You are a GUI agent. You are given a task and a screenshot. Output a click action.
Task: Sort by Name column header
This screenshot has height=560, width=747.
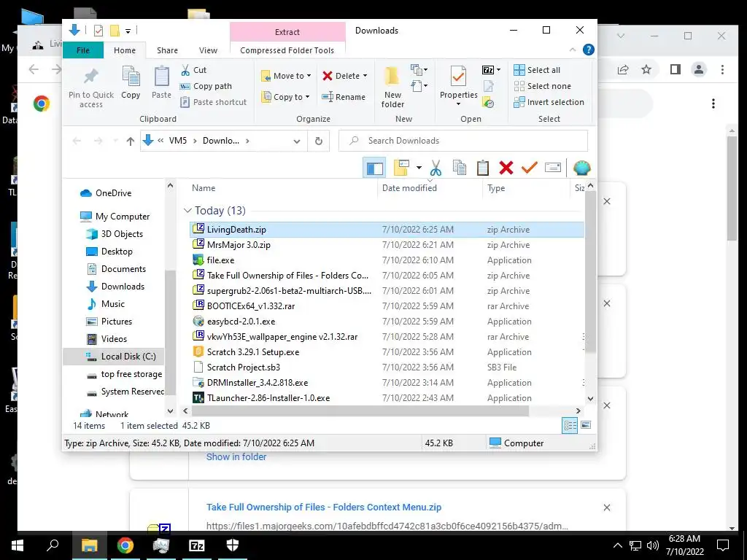tap(204, 188)
